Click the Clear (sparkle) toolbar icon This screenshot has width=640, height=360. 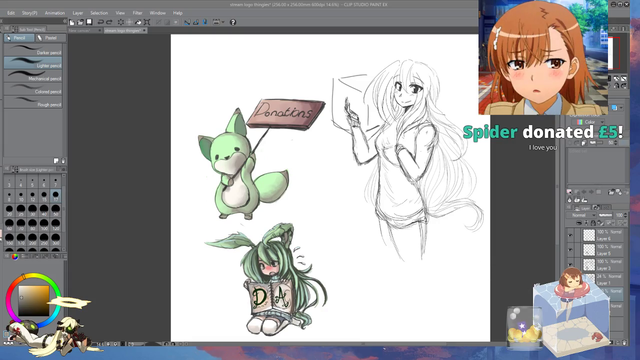click(x=121, y=22)
